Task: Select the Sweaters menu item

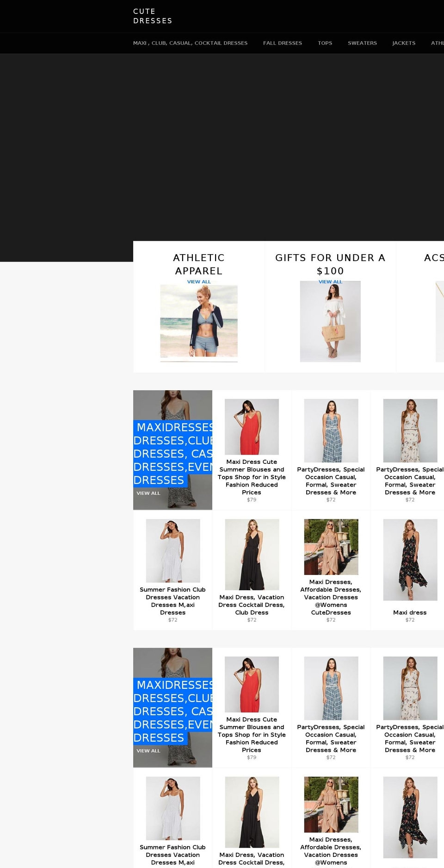Action: [x=362, y=43]
